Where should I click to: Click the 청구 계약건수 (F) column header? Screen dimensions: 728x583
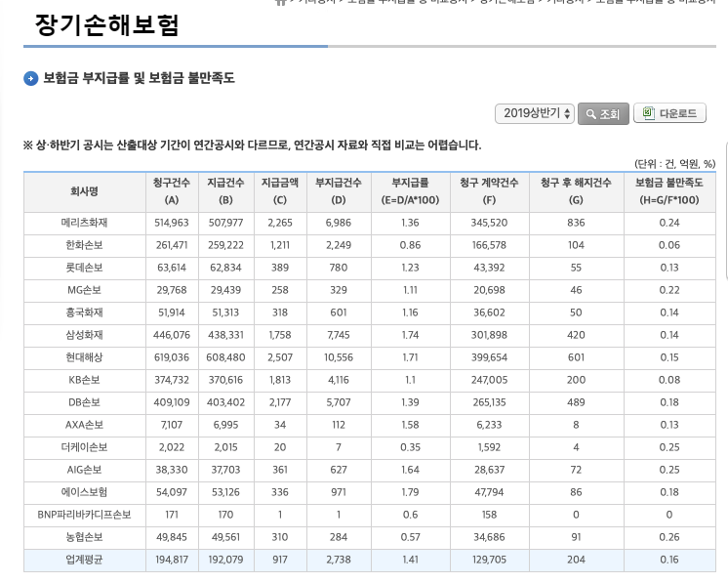[x=489, y=191]
